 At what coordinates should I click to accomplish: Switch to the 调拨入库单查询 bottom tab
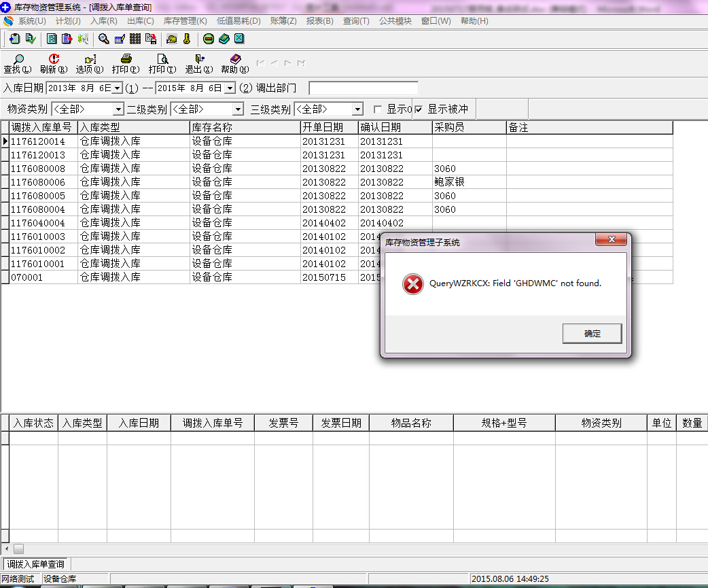(x=35, y=564)
